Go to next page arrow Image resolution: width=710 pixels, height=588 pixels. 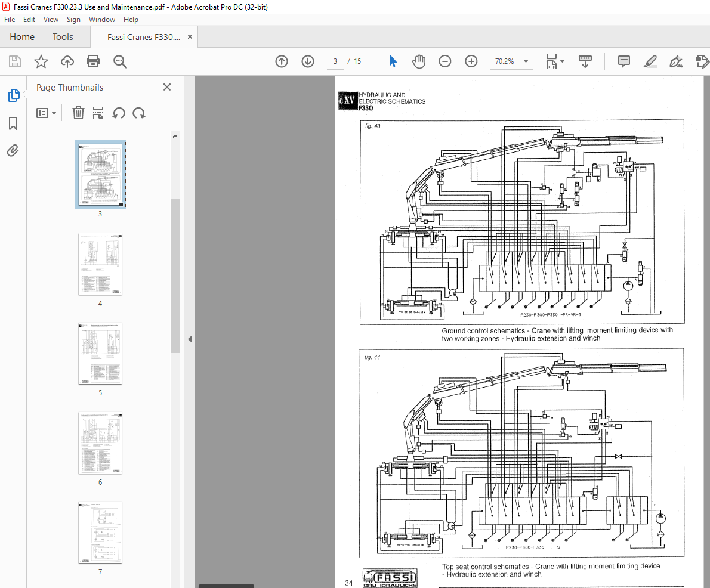pos(308,61)
